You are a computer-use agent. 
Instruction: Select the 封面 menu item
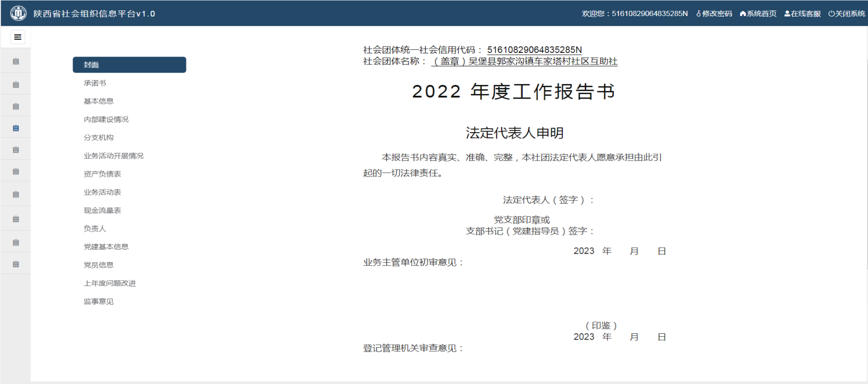(129, 65)
